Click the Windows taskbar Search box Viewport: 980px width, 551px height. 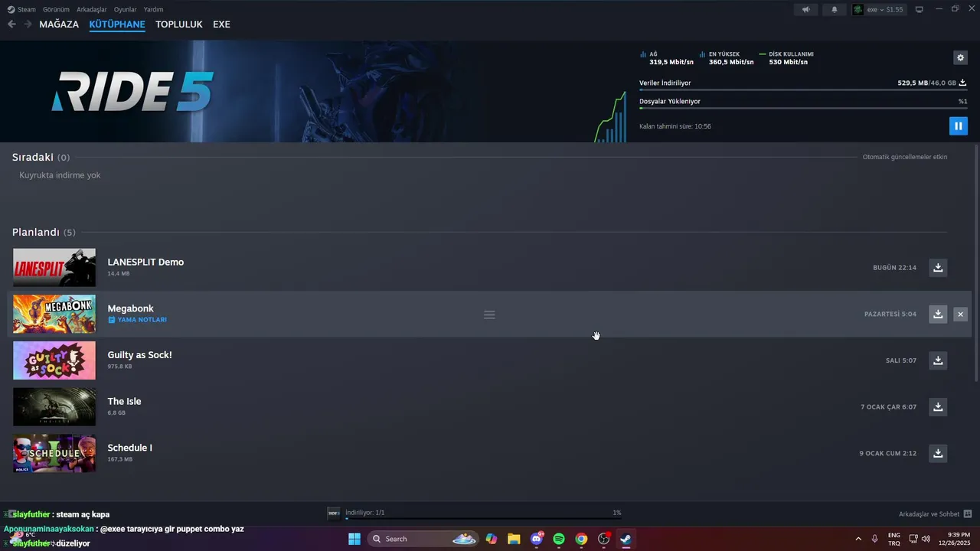click(423, 539)
